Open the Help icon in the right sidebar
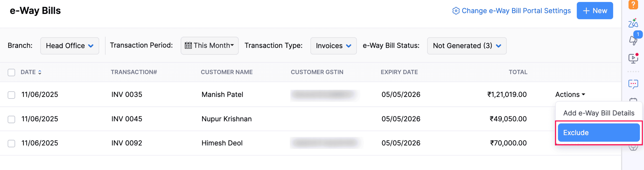644x170 pixels. [x=633, y=4]
